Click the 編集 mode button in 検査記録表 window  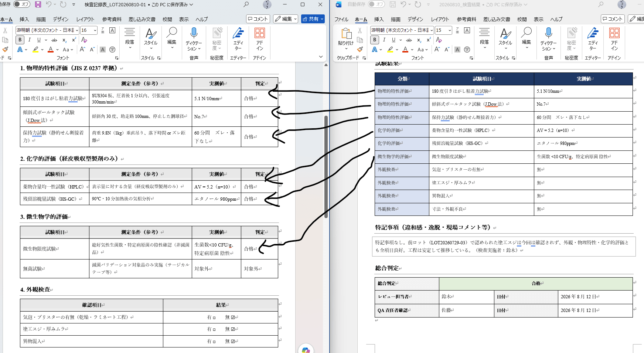coord(286,19)
